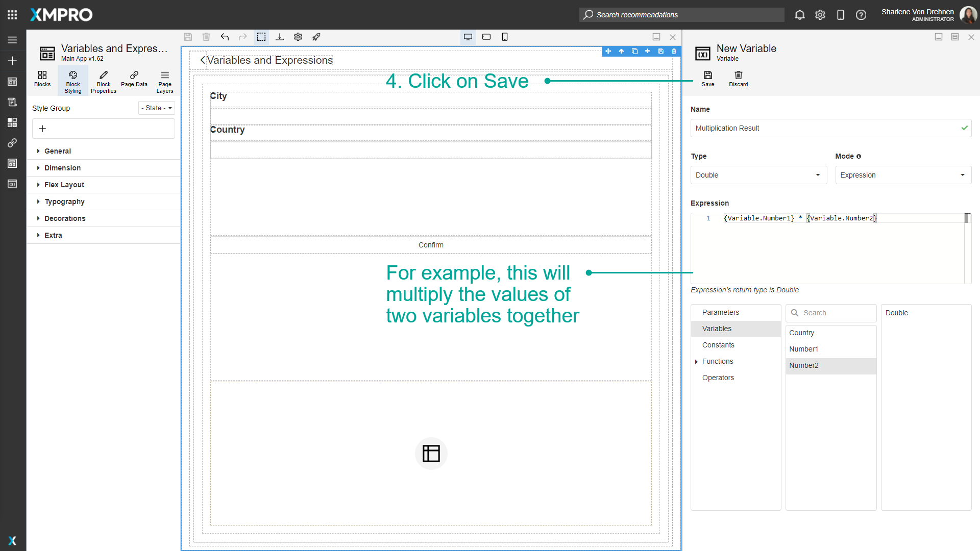Open the Mode dropdown showing Expression
Screen dimensions: 980x551
[902, 175]
